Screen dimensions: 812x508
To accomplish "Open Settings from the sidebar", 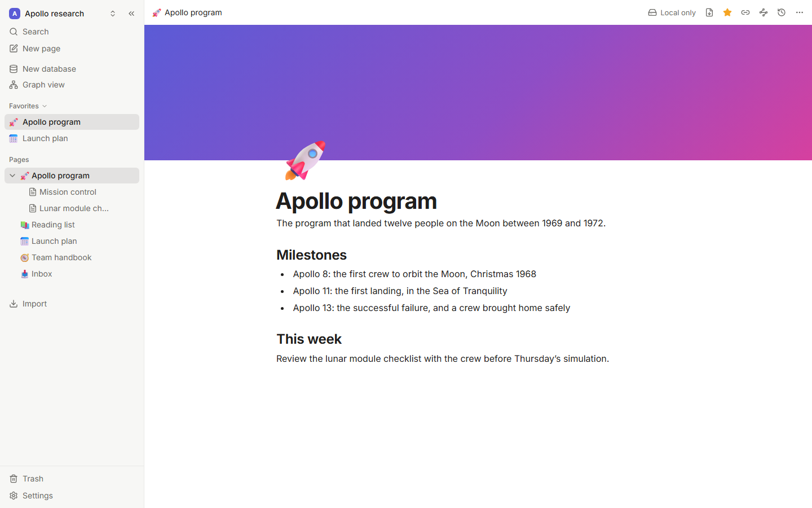I will tap(72, 496).
